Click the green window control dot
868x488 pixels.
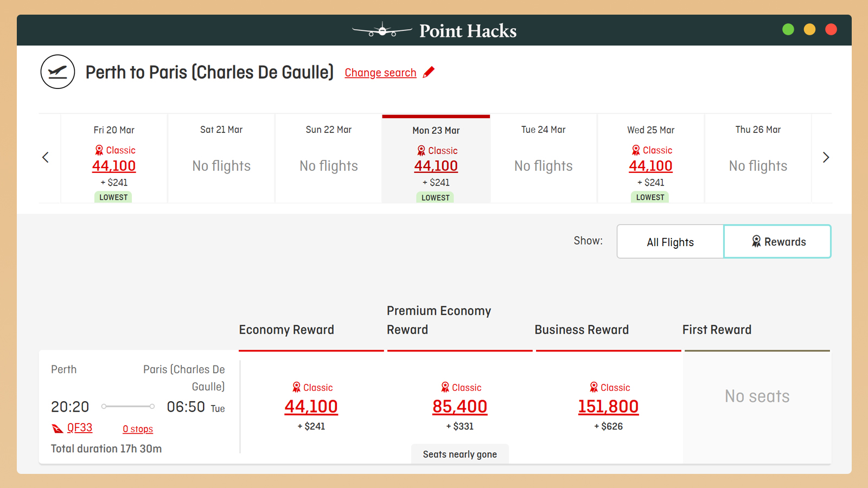(788, 29)
